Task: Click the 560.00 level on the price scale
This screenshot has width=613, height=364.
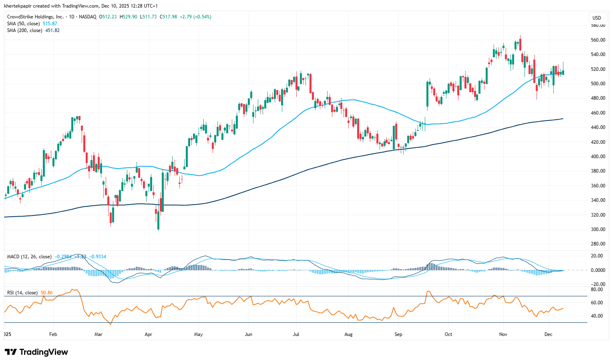Action: click(598, 40)
